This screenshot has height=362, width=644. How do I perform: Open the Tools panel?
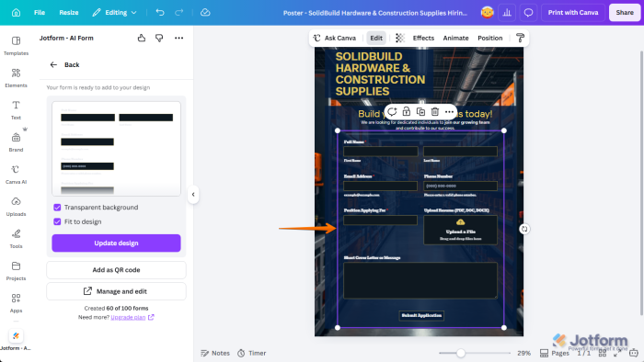point(16,239)
